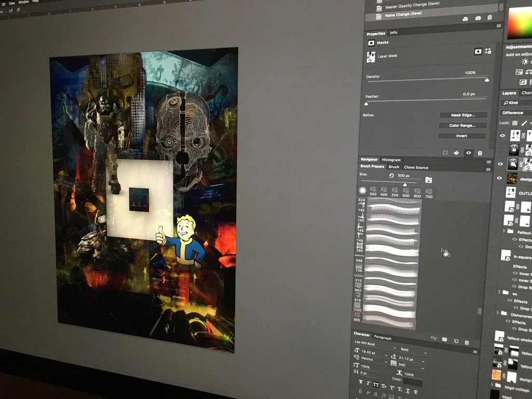The image size is (532, 399).
Task: Switch to the Clone Source tab
Action: pyautogui.click(x=416, y=167)
